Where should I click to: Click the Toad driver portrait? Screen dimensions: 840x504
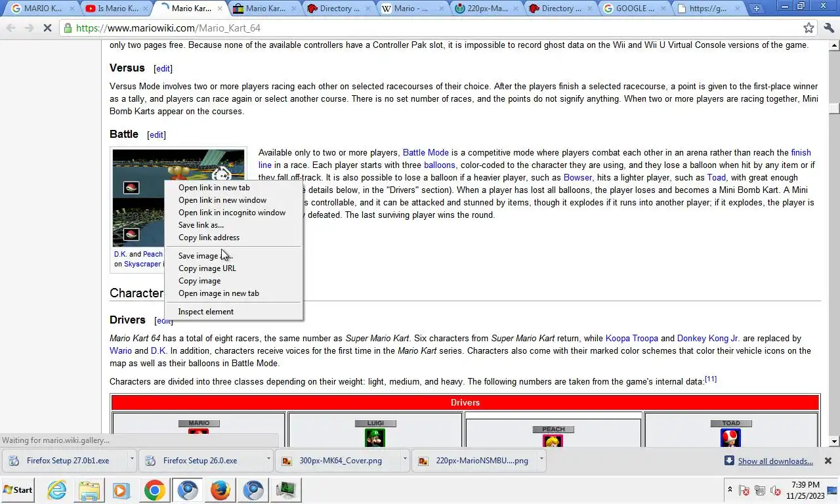[730, 438]
